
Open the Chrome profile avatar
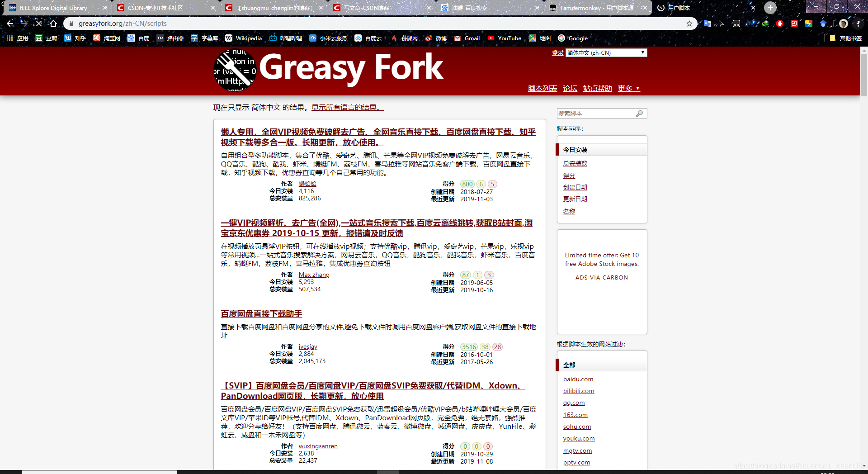coord(843,24)
